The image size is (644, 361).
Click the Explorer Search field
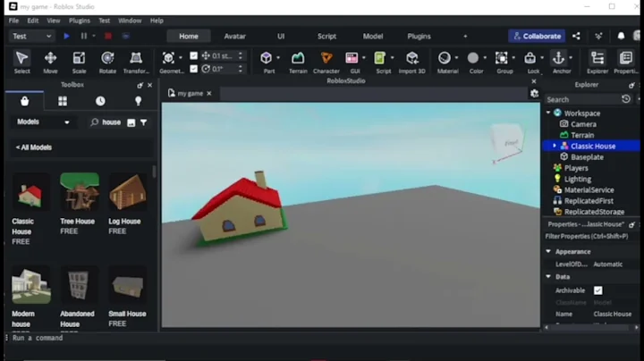point(582,99)
